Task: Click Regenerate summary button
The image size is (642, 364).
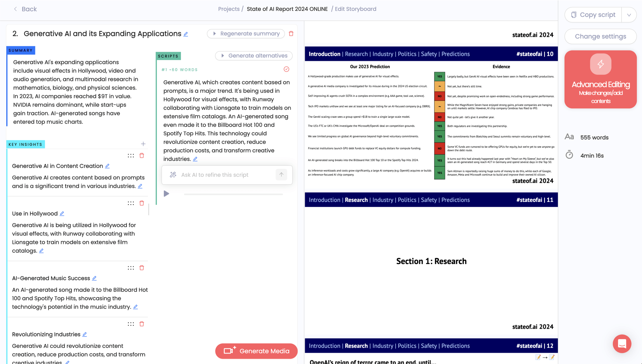Action: click(x=246, y=34)
